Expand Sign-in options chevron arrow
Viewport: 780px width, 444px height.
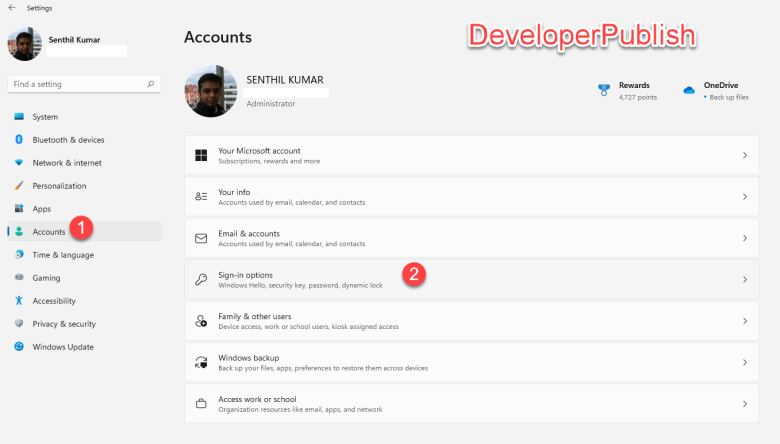745,279
